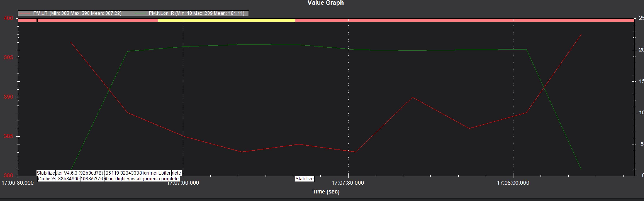Click the Loiter mode label
The width and height of the screenshot is (644, 201).
tap(165, 173)
